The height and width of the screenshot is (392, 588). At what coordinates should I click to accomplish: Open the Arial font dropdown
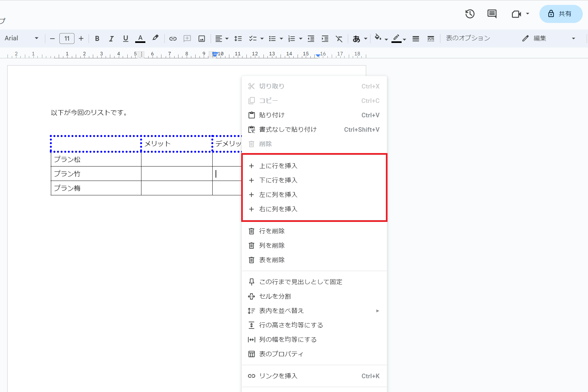pyautogui.click(x=21, y=38)
